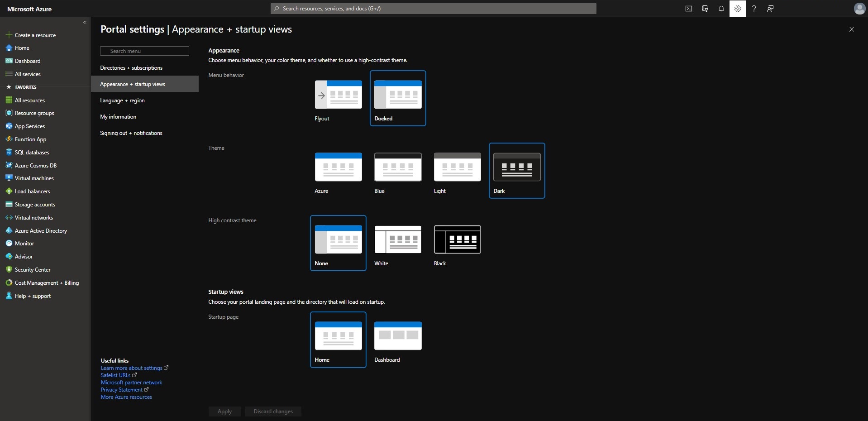Open the help question mark icon
The height and width of the screenshot is (421, 868).
(754, 9)
